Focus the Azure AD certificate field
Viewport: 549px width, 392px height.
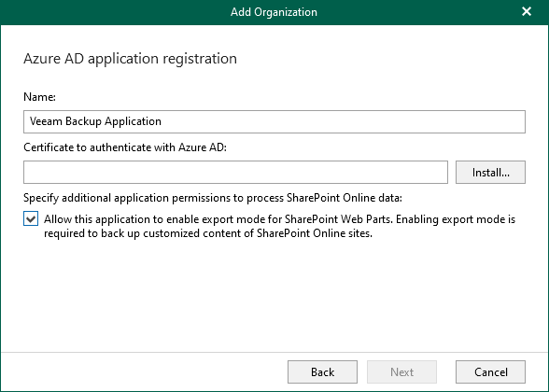235,172
